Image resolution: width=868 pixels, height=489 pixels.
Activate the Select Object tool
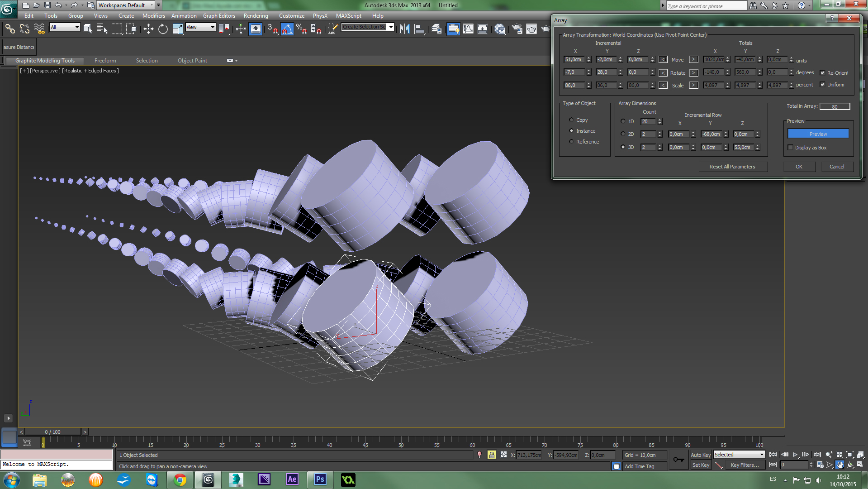pos(88,29)
